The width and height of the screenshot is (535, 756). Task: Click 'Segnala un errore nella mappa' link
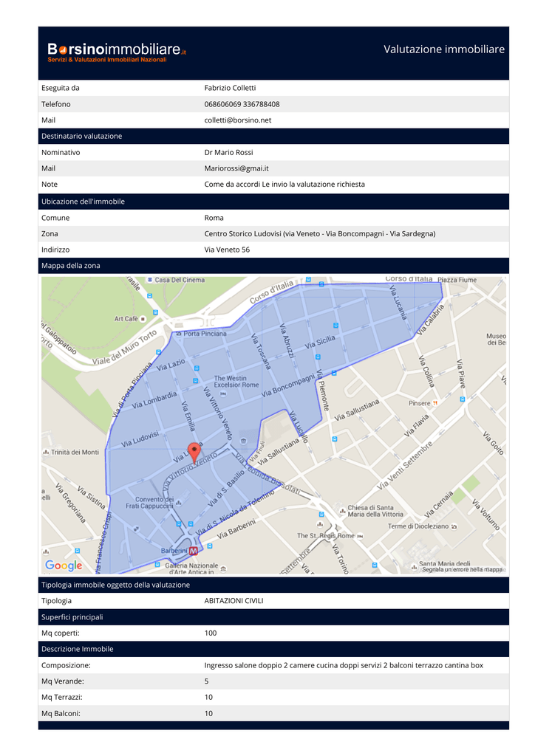(462, 569)
